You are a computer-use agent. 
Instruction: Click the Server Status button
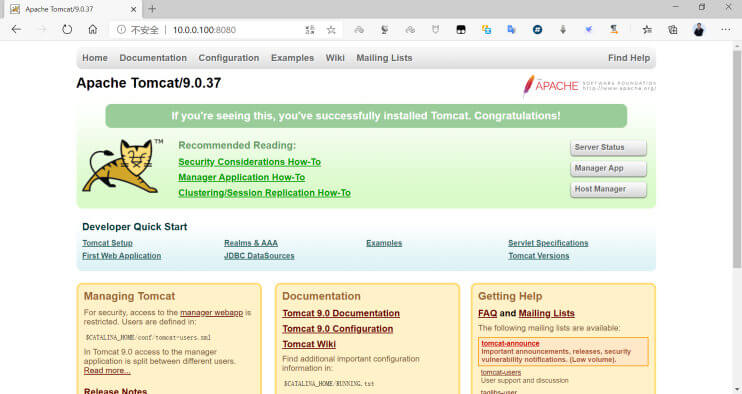point(608,148)
